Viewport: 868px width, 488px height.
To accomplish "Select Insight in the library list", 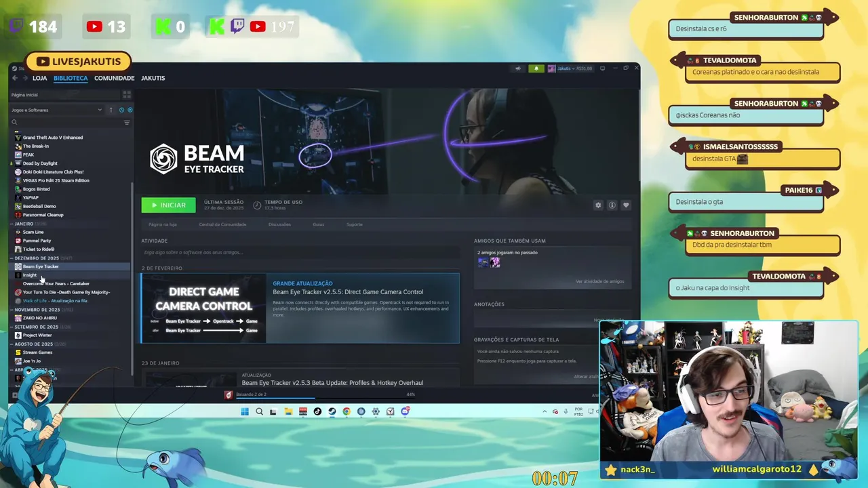I will 27,275.
